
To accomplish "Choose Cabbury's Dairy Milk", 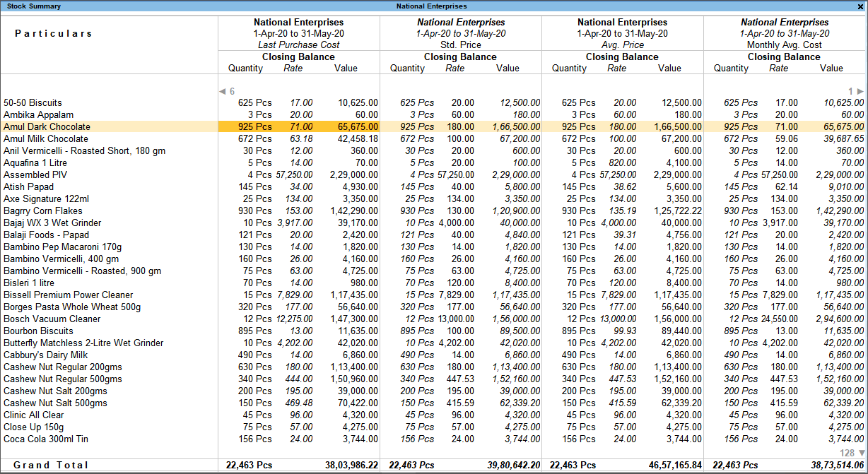I will 45,355.
